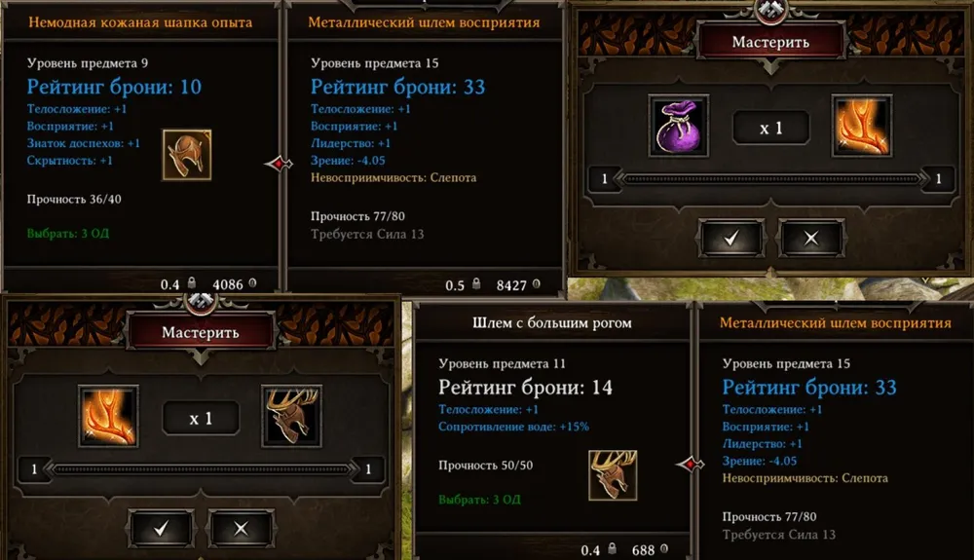Confirm crafting with checkmark in lower panel
974x560 pixels.
pyautogui.click(x=161, y=528)
